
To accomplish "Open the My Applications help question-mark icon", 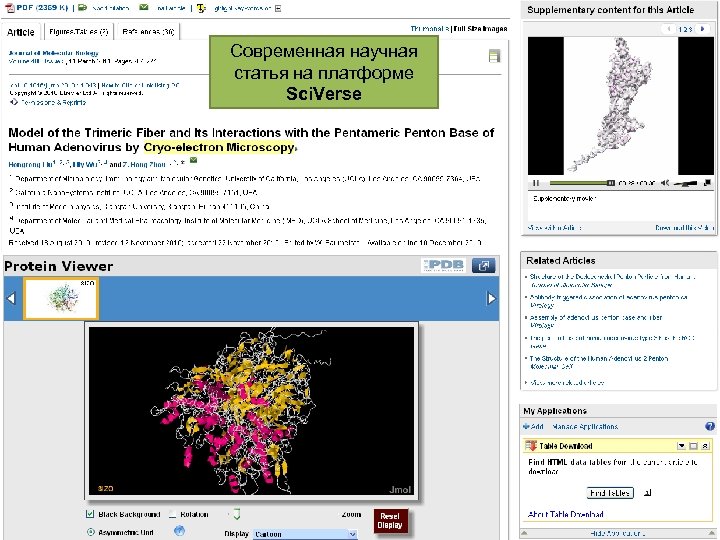I will (x=710, y=426).
